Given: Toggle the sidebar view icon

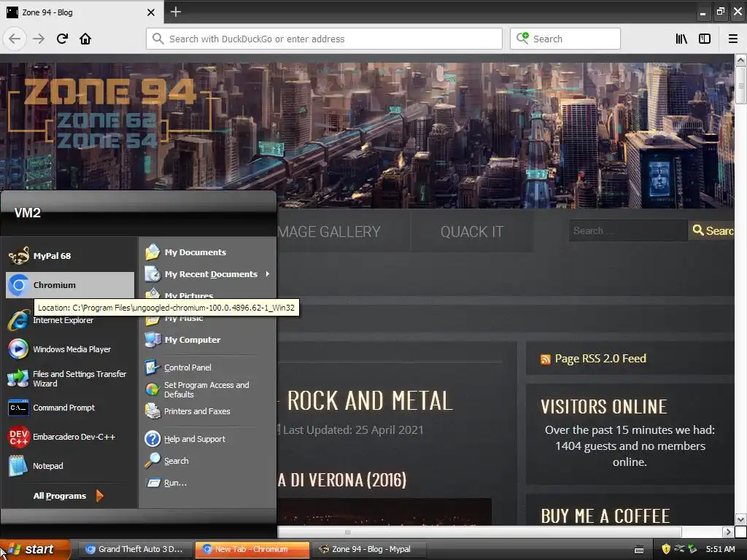Looking at the screenshot, I should (705, 39).
